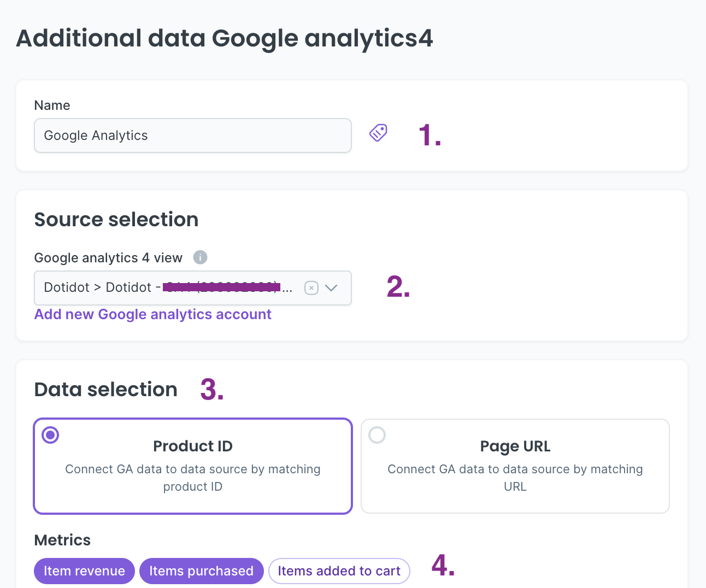Click 'Connect GA data' description under Page URL
706x588 pixels.
pyautogui.click(x=515, y=478)
